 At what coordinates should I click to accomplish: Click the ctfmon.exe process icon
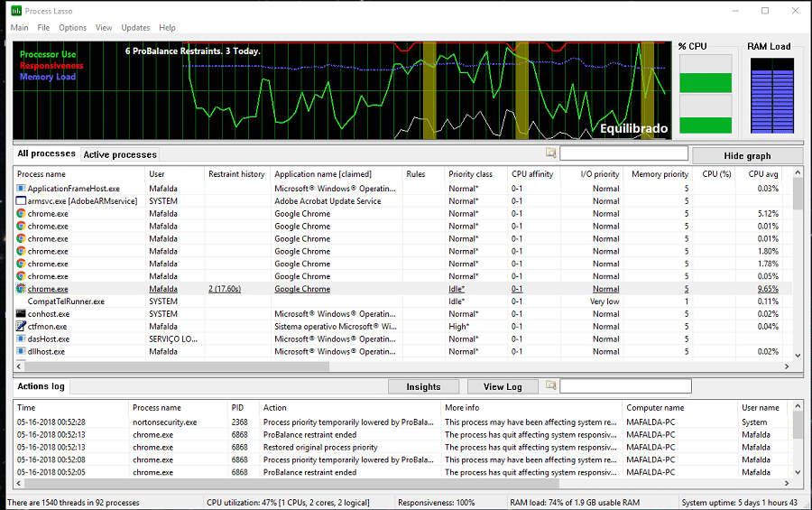click(21, 326)
